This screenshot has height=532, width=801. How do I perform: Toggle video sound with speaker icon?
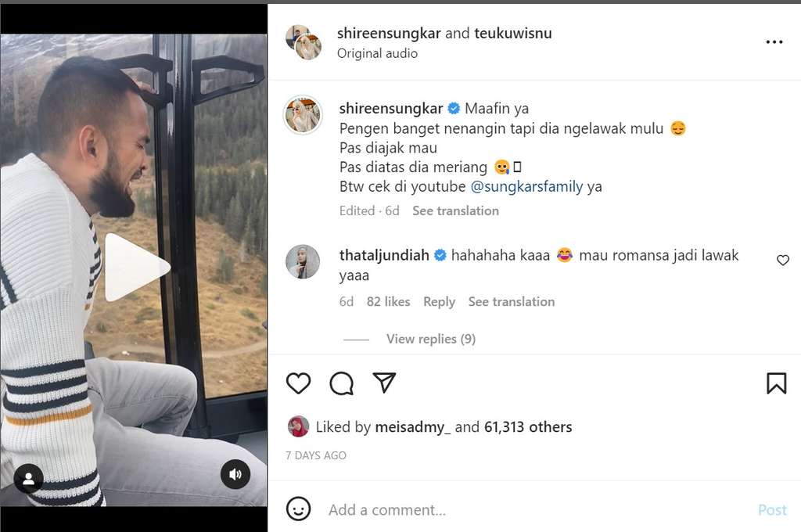[235, 474]
